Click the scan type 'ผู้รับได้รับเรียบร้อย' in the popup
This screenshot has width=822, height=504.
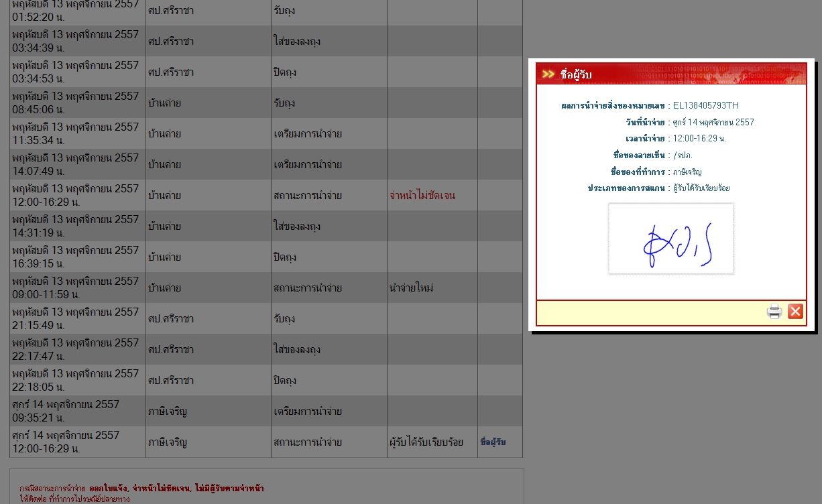(x=701, y=188)
